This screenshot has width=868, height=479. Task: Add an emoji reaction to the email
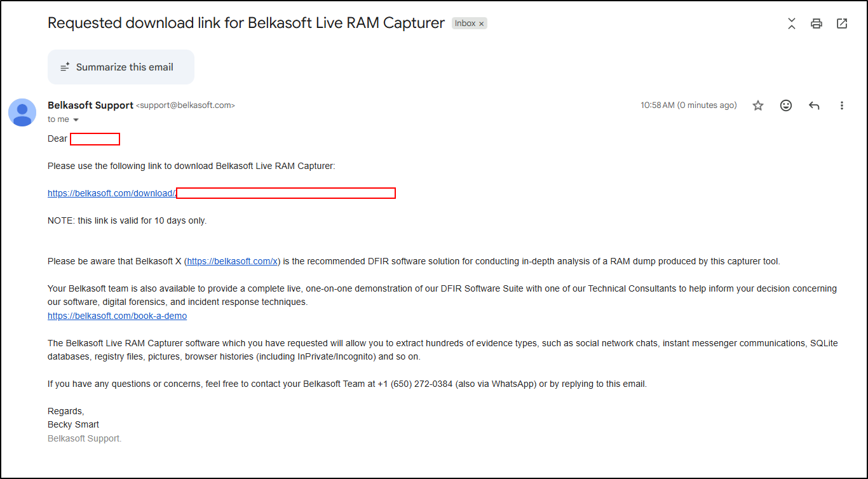786,105
